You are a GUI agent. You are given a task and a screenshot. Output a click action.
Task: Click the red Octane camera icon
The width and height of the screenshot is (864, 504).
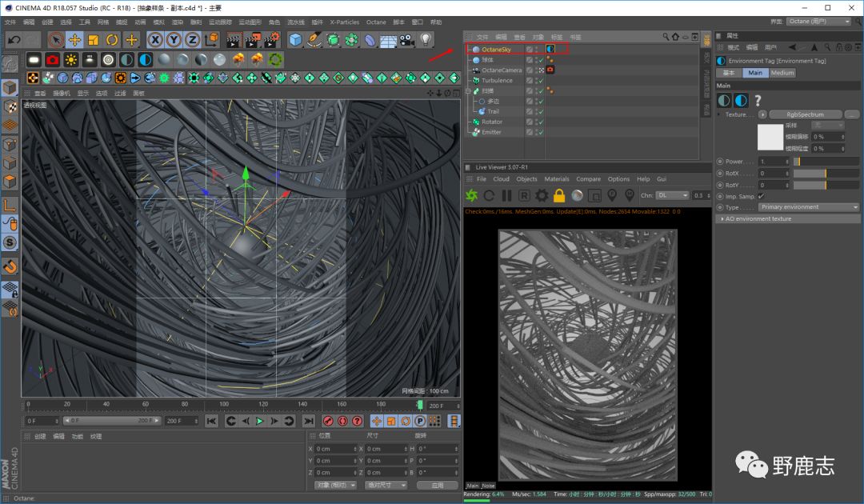pos(53,60)
